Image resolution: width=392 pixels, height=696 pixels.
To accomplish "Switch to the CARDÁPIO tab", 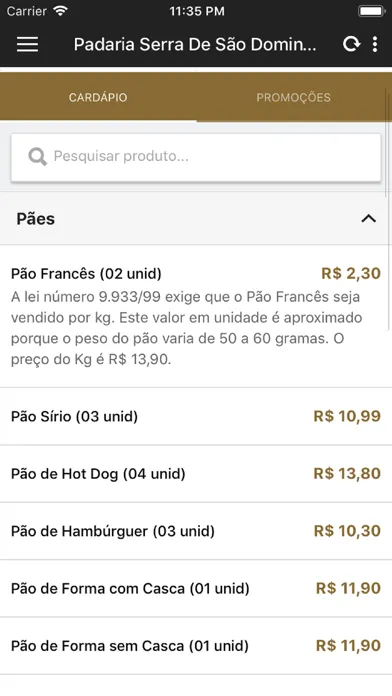I will (98, 97).
